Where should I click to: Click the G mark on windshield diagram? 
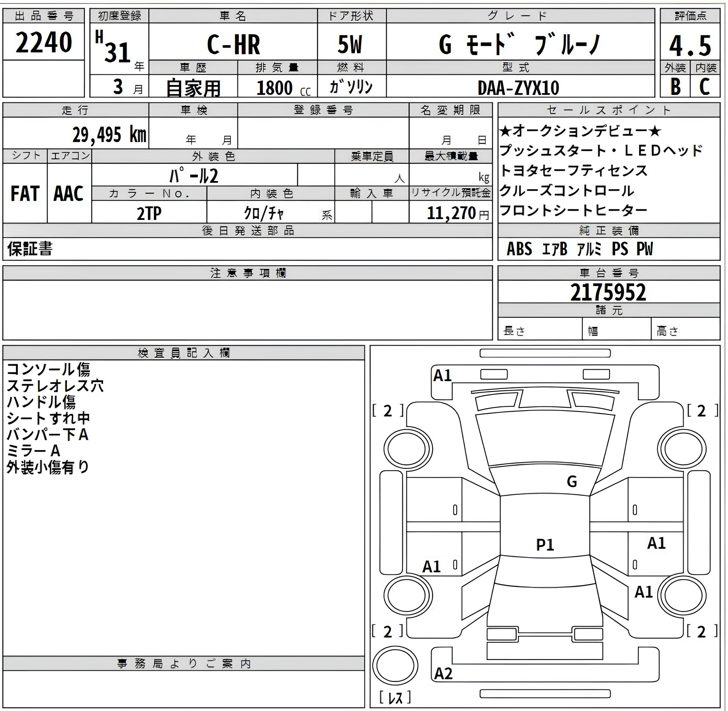point(572,482)
